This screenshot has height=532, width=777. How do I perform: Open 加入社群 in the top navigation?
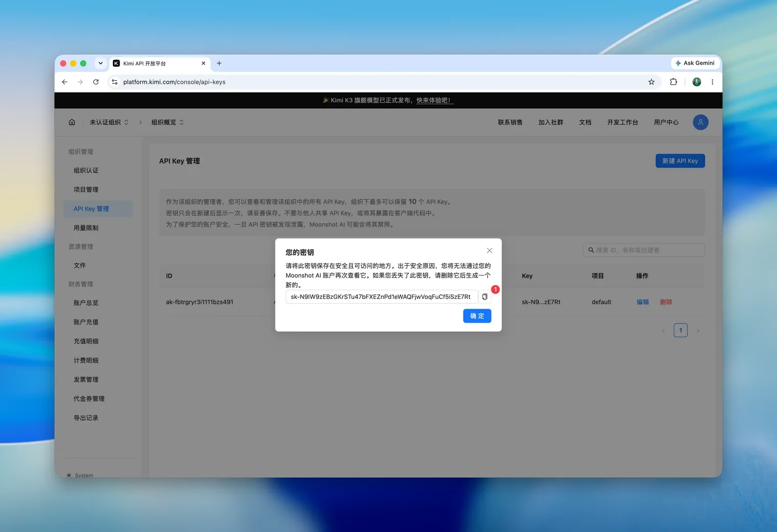(551, 122)
